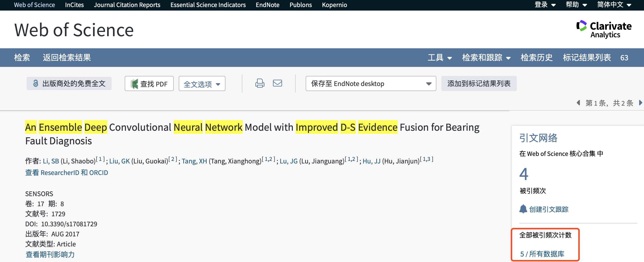
Task: Expand the 登录 menu
Action: (545, 5)
